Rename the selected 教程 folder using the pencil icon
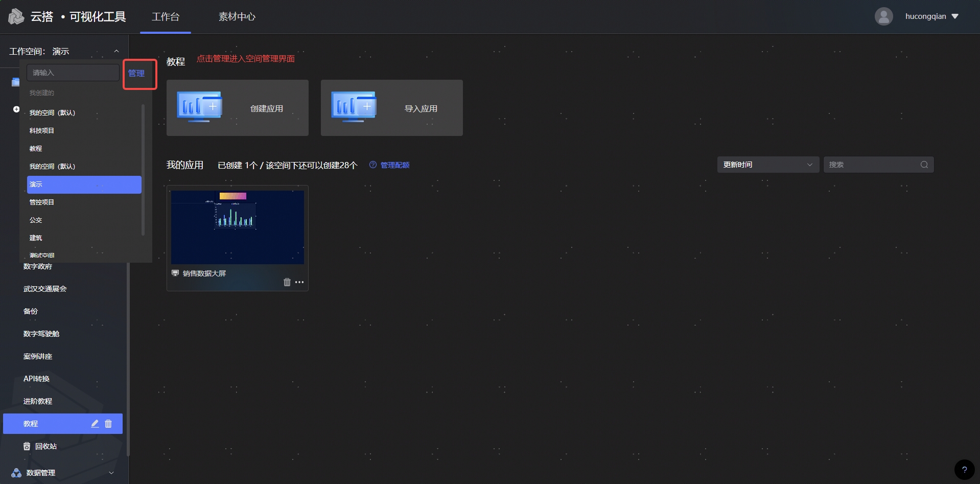This screenshot has height=484, width=980. (x=95, y=424)
